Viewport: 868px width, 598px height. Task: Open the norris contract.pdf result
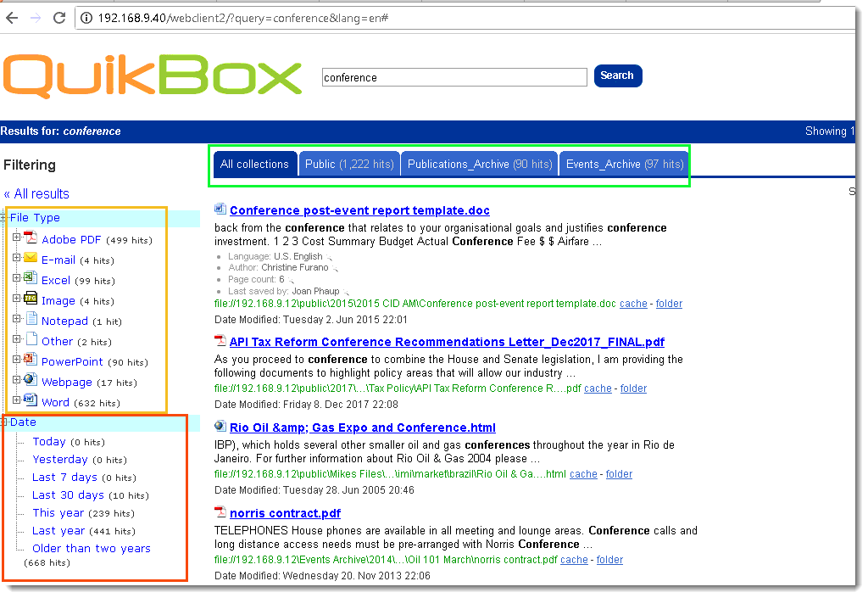click(x=285, y=513)
